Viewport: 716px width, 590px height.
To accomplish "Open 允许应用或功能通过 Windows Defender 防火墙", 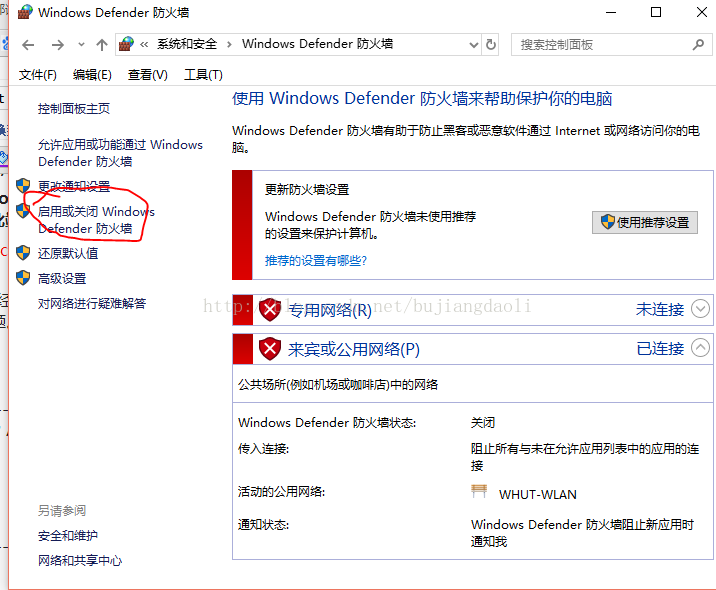I will point(120,153).
